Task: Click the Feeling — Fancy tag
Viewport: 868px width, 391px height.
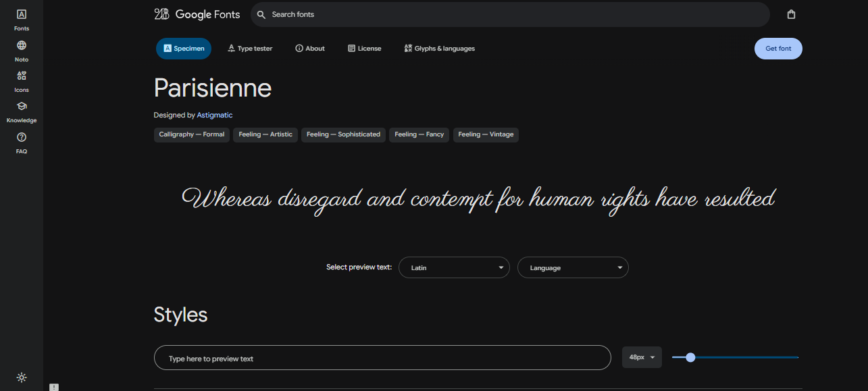Action: pos(419,134)
